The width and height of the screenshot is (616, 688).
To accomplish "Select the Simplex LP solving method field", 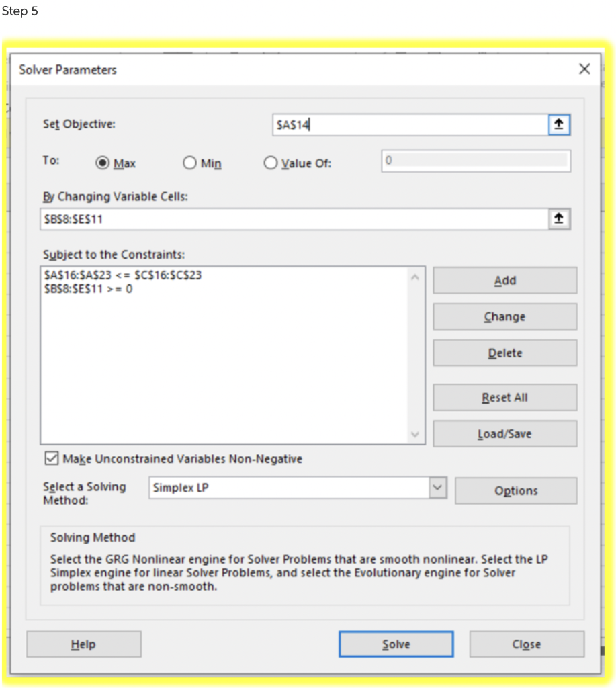I will [282, 487].
